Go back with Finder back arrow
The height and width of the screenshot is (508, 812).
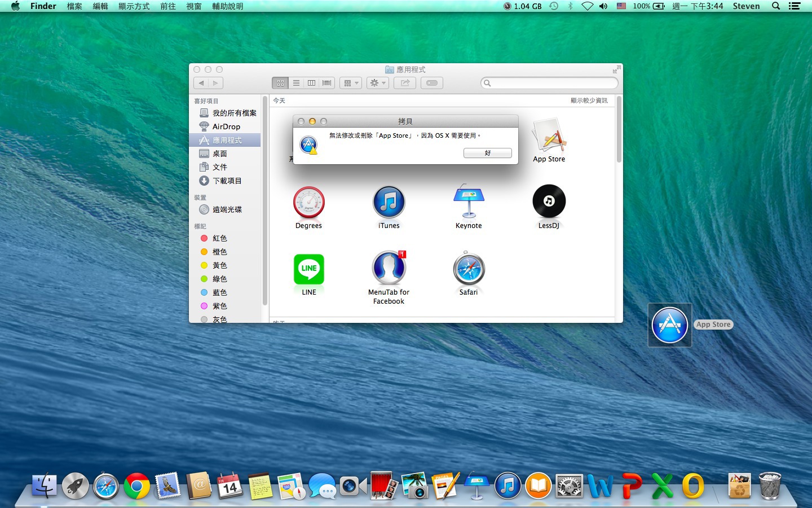click(x=201, y=83)
